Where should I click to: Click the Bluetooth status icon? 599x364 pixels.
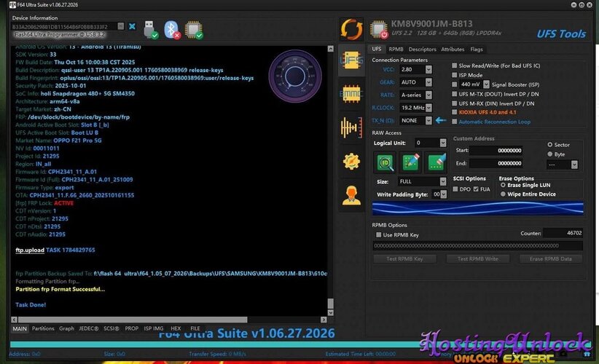172,30
